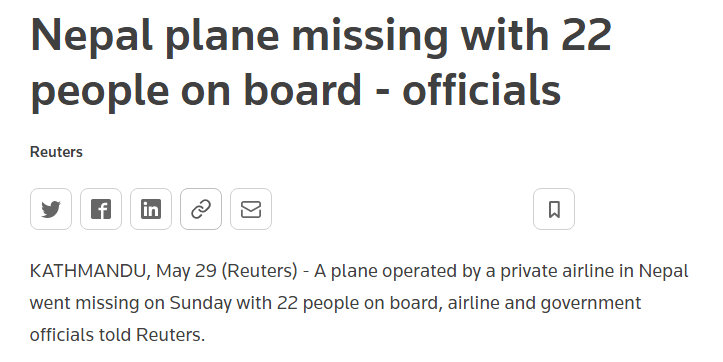723x362 pixels.
Task: Click 'airline and government' in the paragraph
Action: (x=544, y=303)
